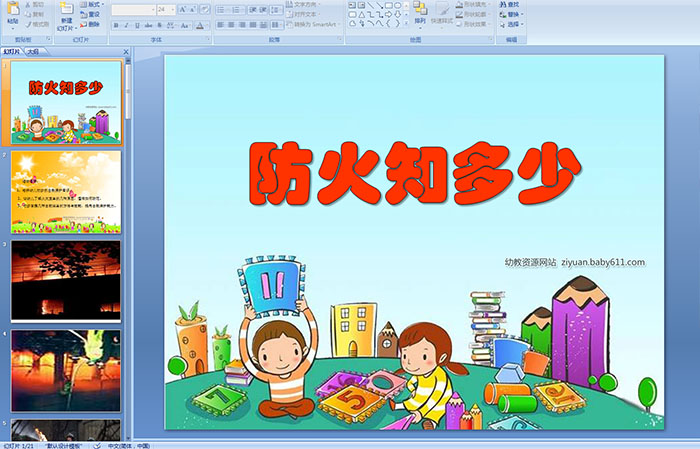Viewport: 700px width, 449px height.
Task: Click the Select (选择) cursor icon
Action: 503,24
